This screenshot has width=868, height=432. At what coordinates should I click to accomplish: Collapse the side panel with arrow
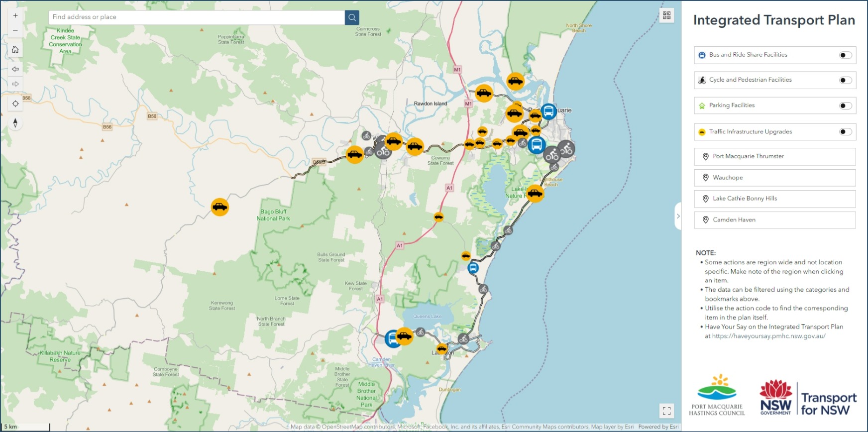pos(677,216)
